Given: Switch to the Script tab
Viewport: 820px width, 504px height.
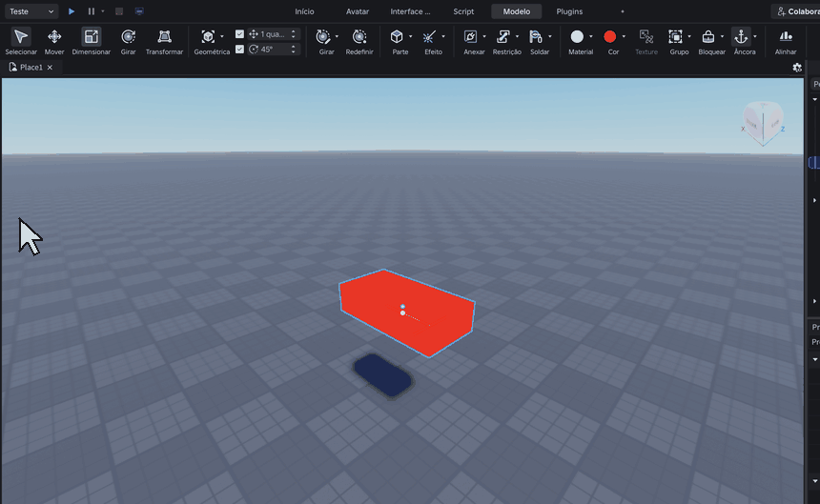Looking at the screenshot, I should coord(463,11).
